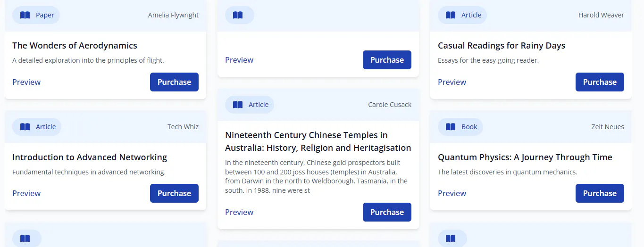Screen dimensions: 644x247
Task: Purchase Casual Readings for Rainy Days
Action: tap(600, 82)
